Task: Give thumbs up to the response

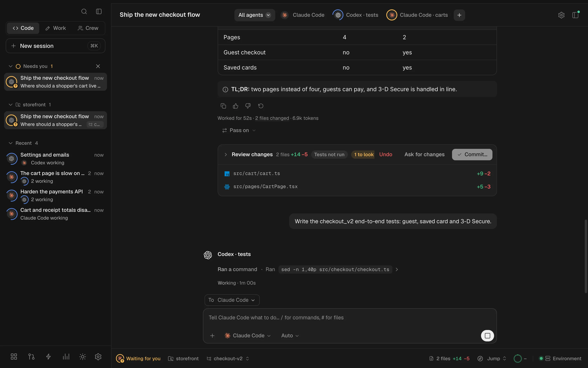Action: pos(235,106)
